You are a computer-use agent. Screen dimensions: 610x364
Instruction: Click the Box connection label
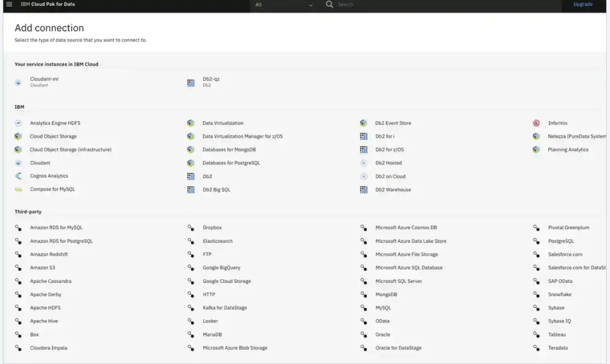tap(35, 334)
